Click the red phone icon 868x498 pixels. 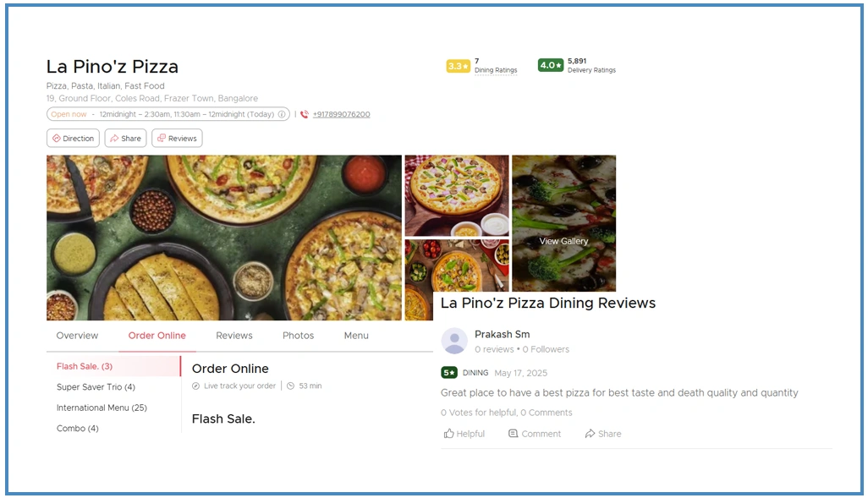[x=305, y=114]
